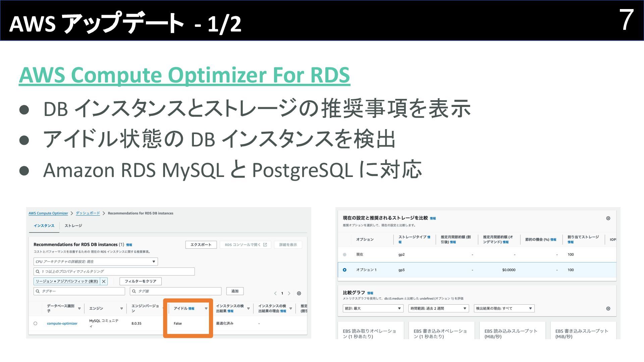Sort by インスタンスの検出結果 column
This screenshot has width=644, height=362.
click(x=249, y=308)
